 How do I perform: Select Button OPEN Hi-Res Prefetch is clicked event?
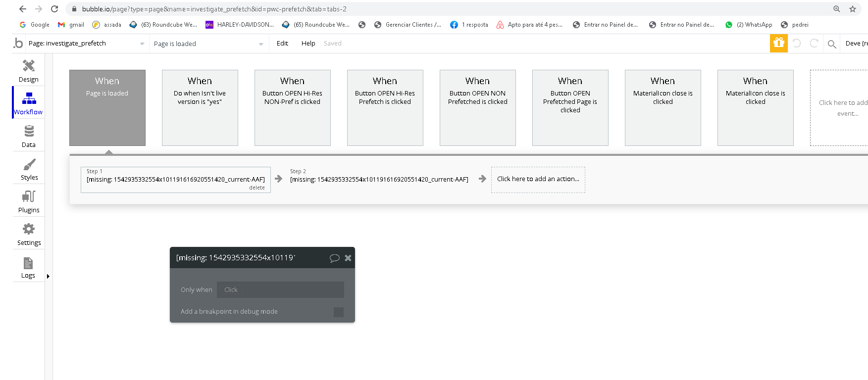[x=385, y=108]
